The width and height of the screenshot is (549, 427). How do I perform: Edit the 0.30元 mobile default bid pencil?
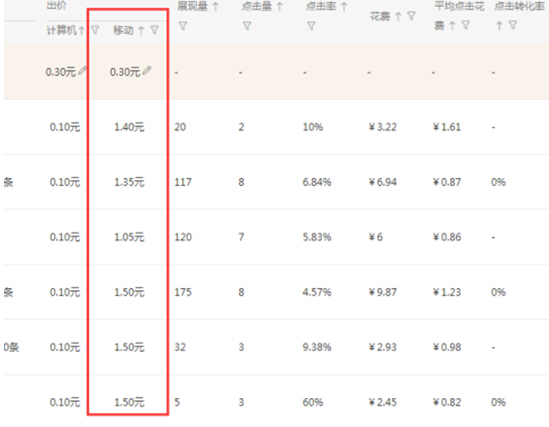(147, 70)
